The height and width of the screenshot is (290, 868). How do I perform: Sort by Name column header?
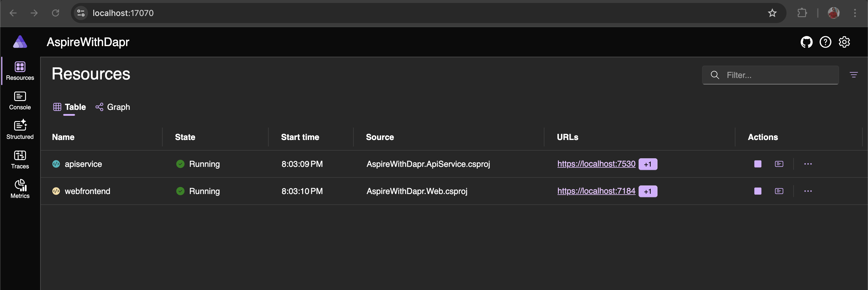point(63,137)
